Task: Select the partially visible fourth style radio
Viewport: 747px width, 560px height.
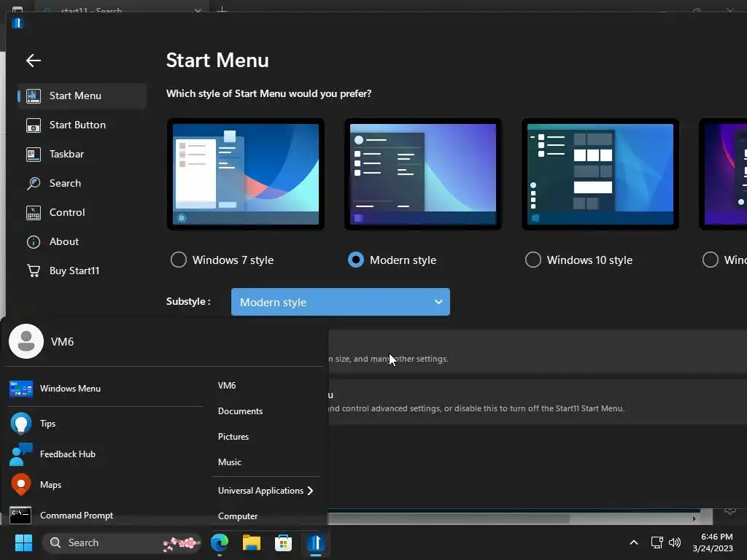Action: tap(711, 260)
